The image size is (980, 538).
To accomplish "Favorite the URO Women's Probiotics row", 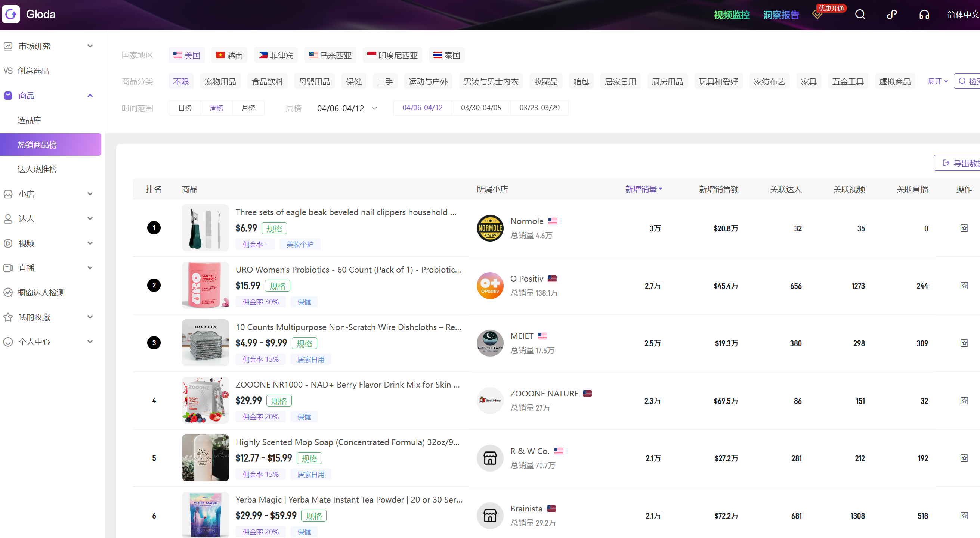I will coord(964,286).
